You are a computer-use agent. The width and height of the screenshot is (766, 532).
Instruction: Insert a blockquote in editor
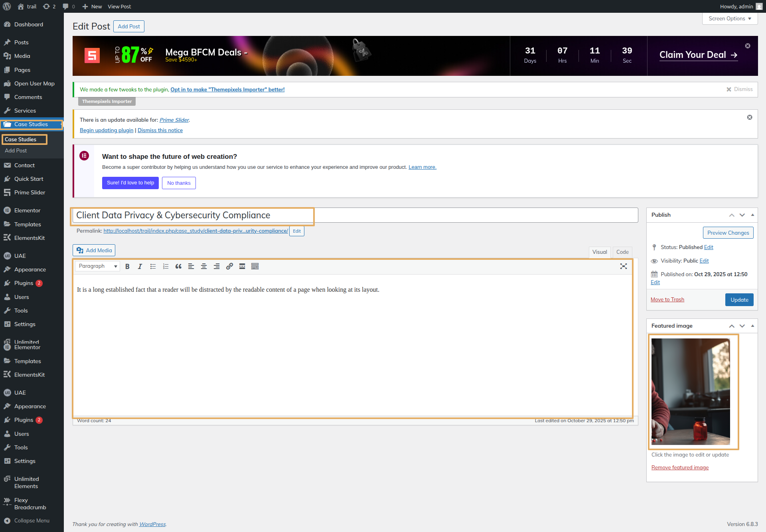[178, 266]
